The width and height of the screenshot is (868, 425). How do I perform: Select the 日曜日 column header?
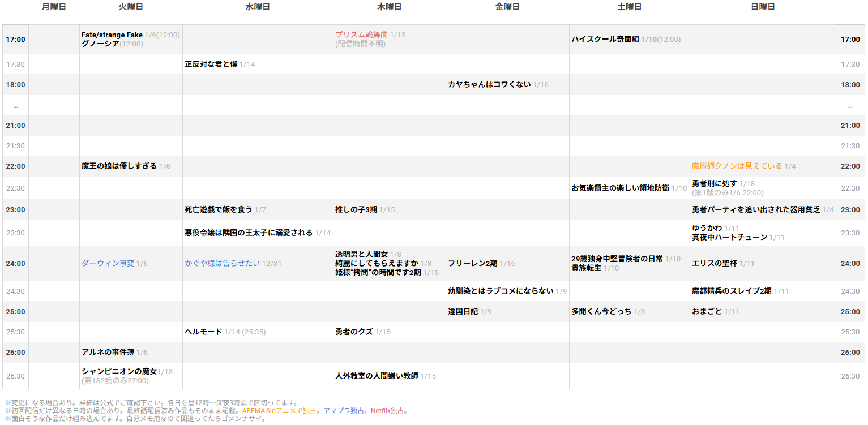pyautogui.click(x=763, y=6)
